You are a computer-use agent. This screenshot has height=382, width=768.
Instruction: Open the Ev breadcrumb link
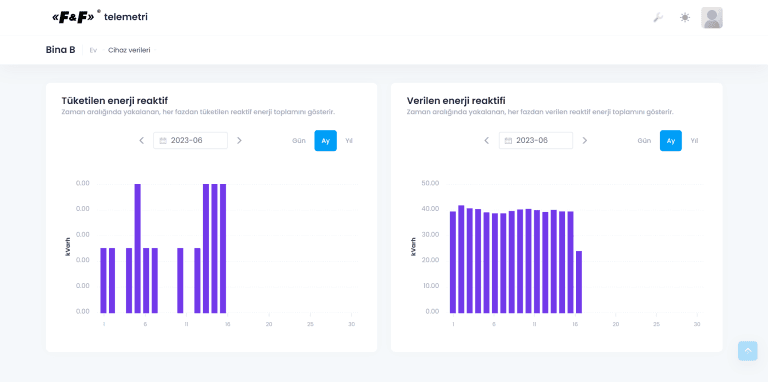[93, 50]
